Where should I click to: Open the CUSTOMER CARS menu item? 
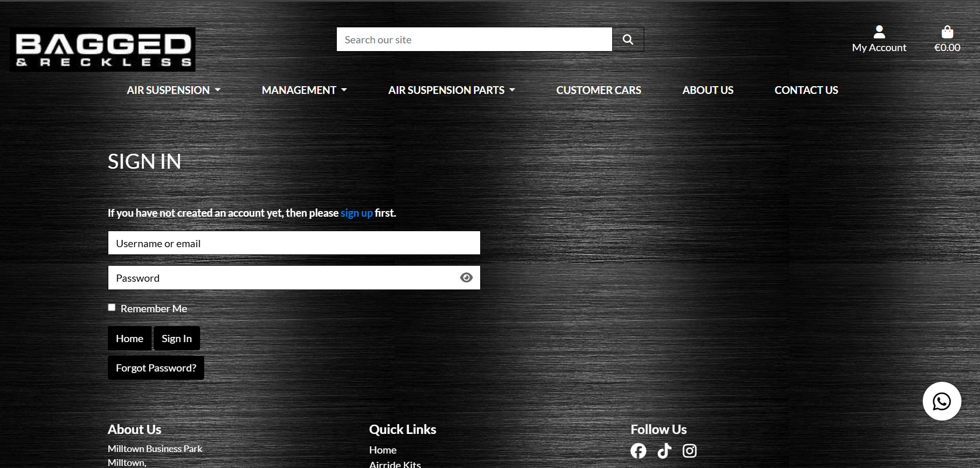(x=598, y=90)
